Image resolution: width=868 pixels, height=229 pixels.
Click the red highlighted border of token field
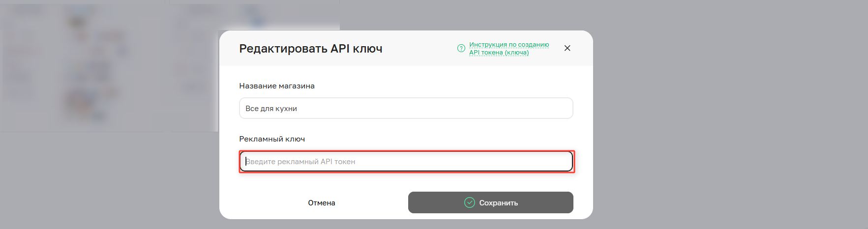click(x=406, y=151)
